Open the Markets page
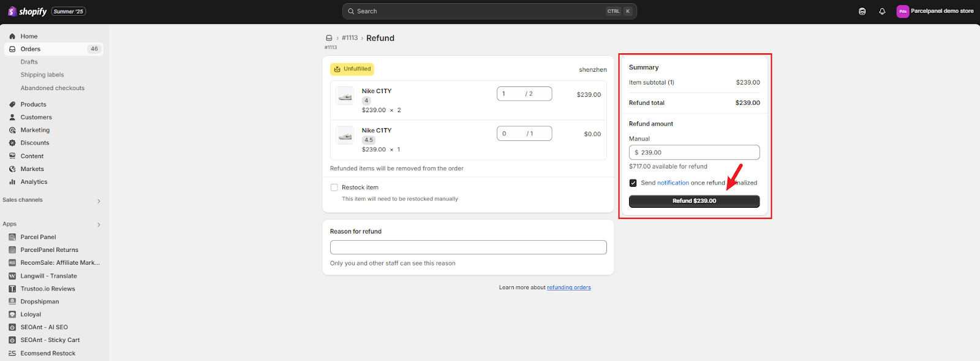The image size is (980, 361). pyautogui.click(x=32, y=169)
